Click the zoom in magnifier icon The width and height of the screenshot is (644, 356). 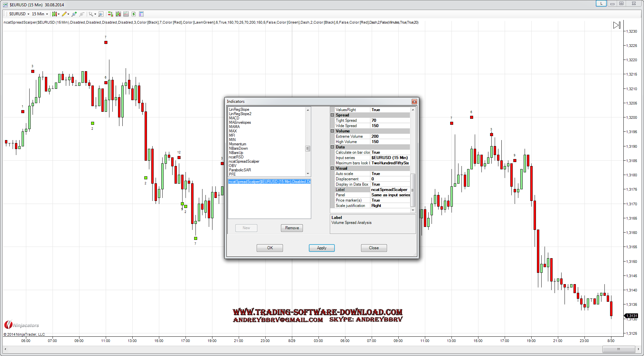(x=74, y=14)
